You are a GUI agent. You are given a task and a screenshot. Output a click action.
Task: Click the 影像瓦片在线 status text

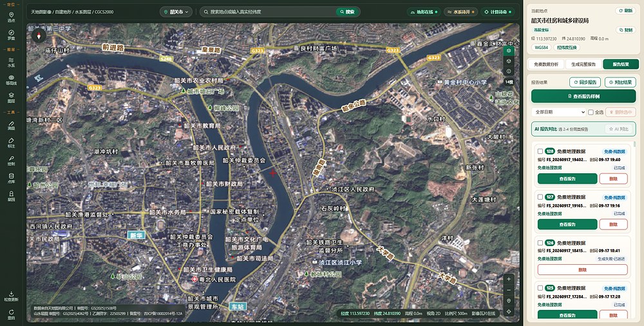[x=484, y=313]
